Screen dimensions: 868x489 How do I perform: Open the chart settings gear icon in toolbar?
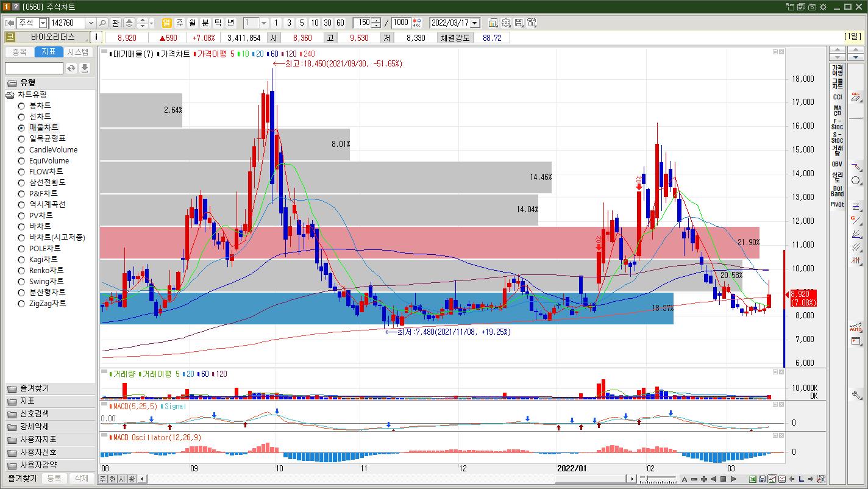pyautogui.click(x=506, y=23)
